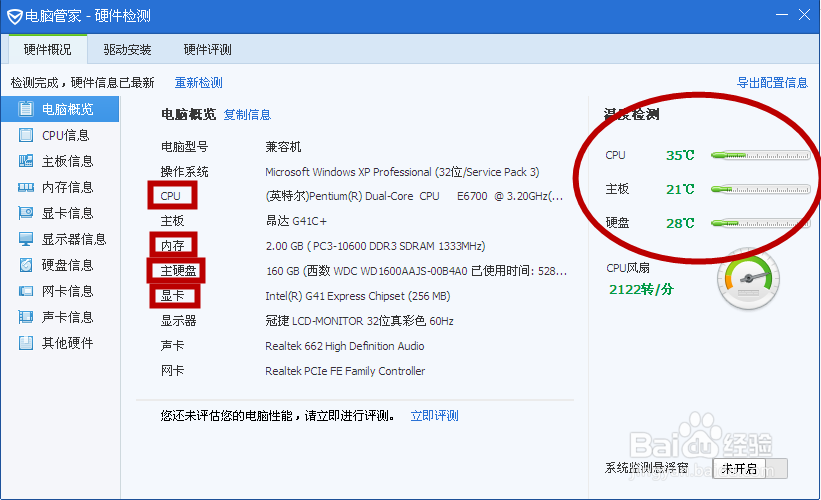
Task: Click the 复制信息 link
Action: click(247, 115)
